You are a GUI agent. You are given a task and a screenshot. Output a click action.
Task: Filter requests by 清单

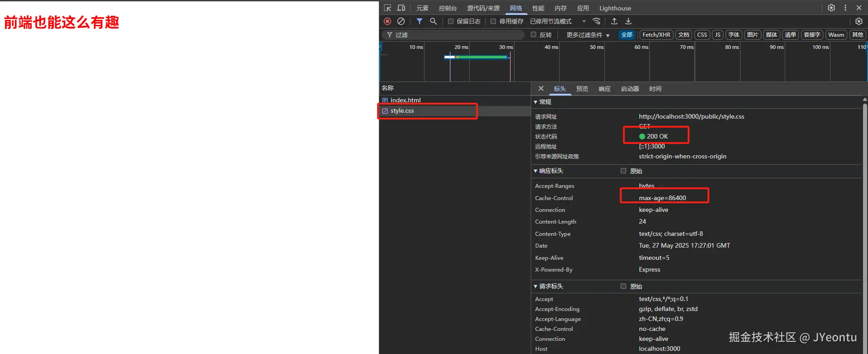(x=790, y=35)
